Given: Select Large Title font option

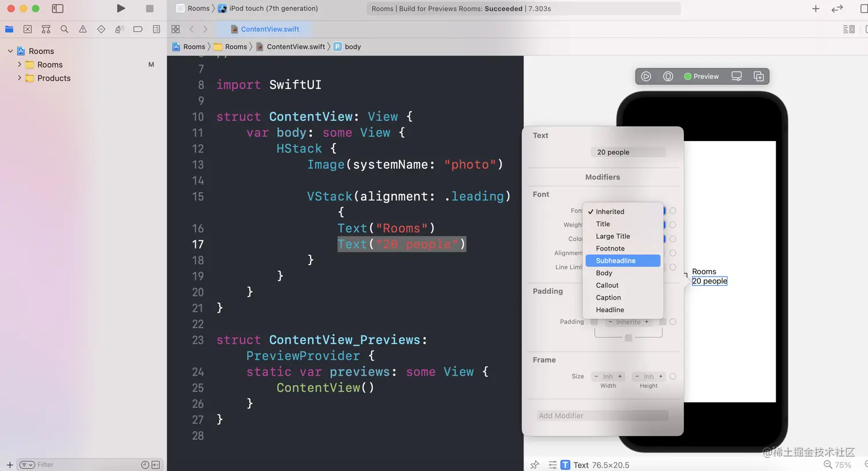Looking at the screenshot, I should (x=623, y=236).
